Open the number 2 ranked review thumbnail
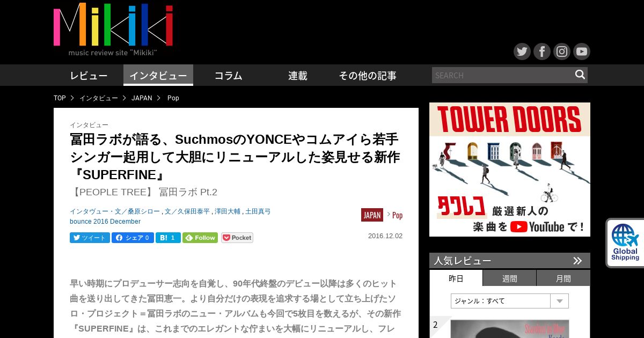The width and height of the screenshot is (644, 338). (509, 328)
